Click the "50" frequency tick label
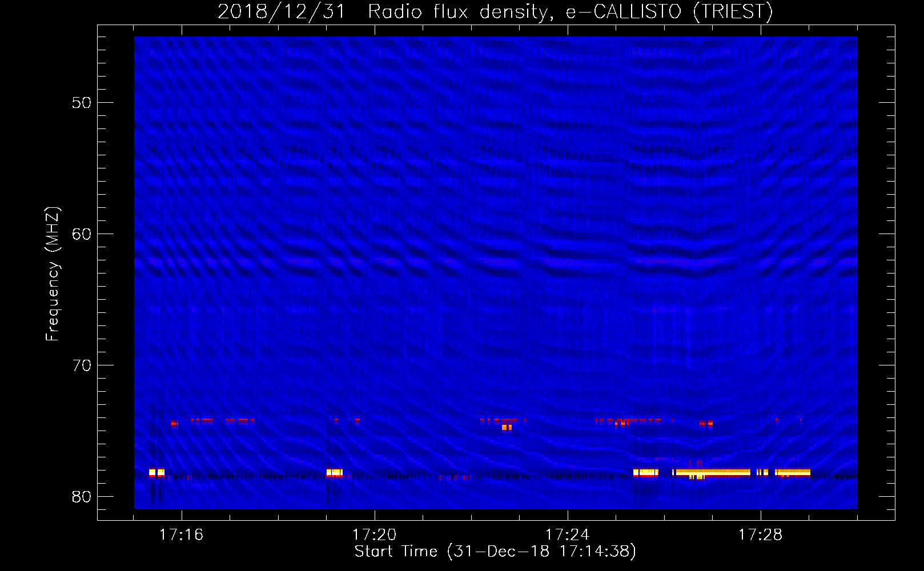 82,103
